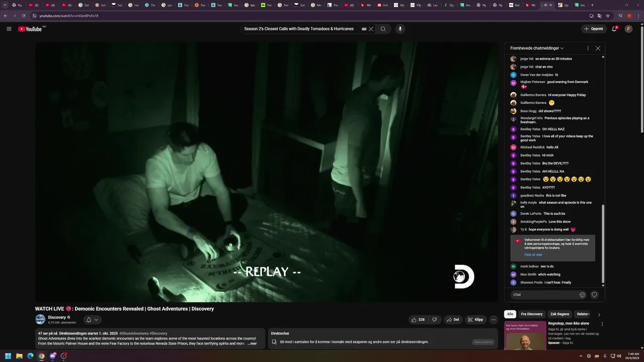
Task: Close the live chat panel
Action: coord(598,48)
